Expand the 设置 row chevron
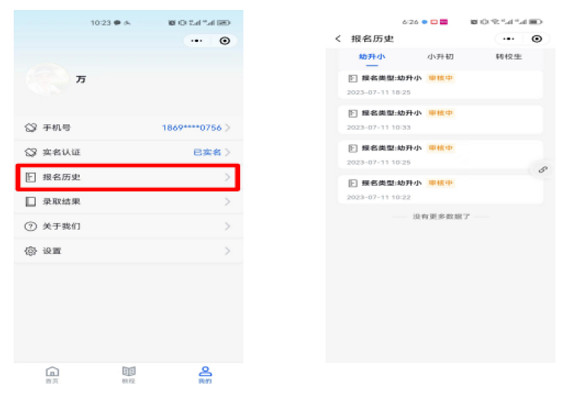 [228, 251]
